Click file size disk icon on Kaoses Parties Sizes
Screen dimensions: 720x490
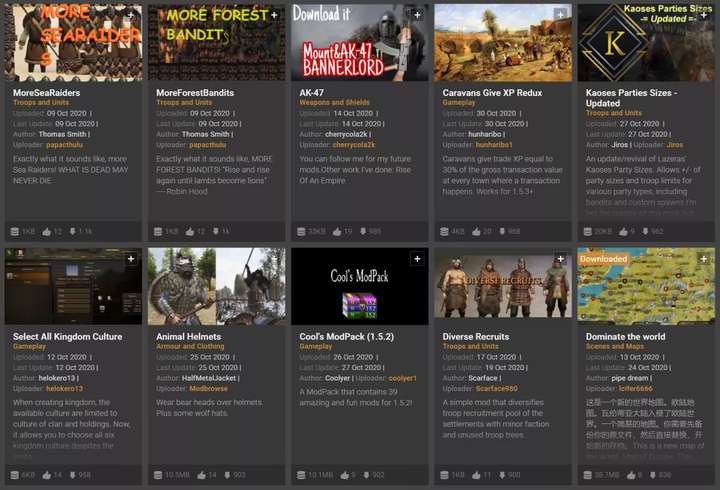point(588,231)
